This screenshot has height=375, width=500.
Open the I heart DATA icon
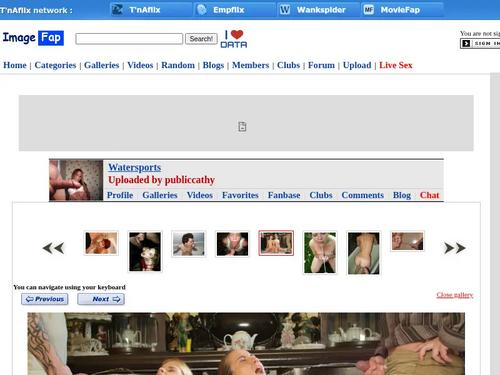(234, 39)
